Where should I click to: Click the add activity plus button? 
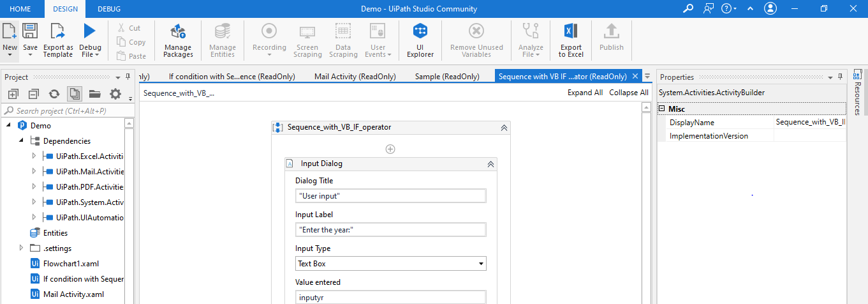pos(390,149)
